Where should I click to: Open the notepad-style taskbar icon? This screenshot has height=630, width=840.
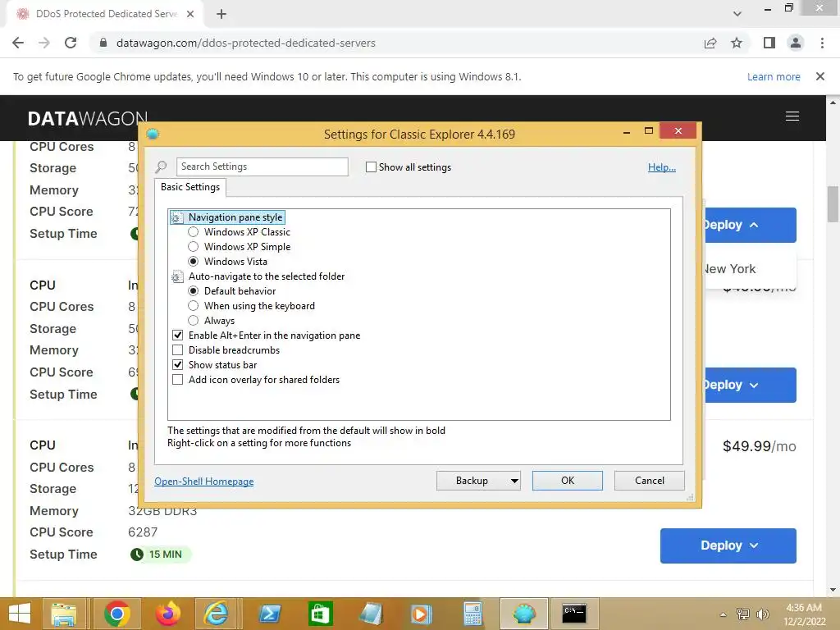(x=371, y=614)
